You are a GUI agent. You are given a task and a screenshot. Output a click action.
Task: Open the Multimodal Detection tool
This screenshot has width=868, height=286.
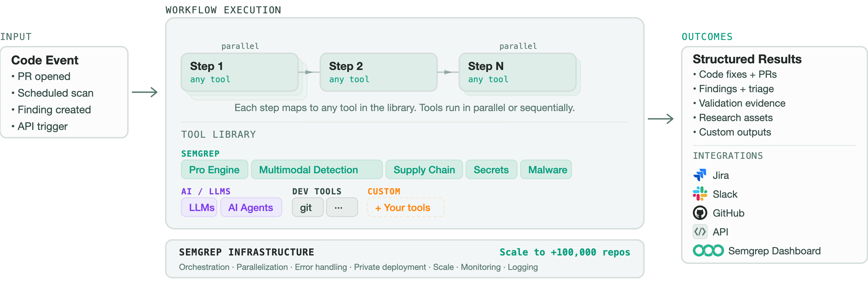click(316, 170)
